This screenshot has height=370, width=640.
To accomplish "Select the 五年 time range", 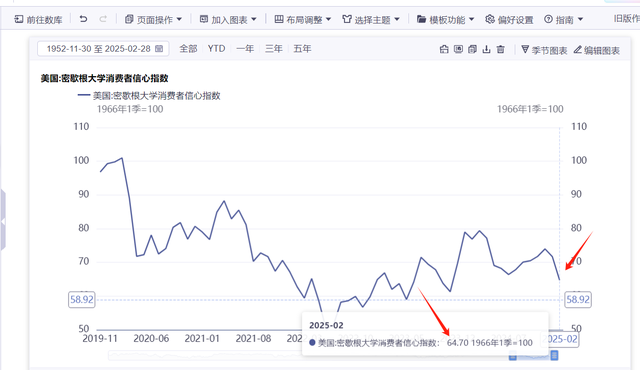I will [x=302, y=49].
